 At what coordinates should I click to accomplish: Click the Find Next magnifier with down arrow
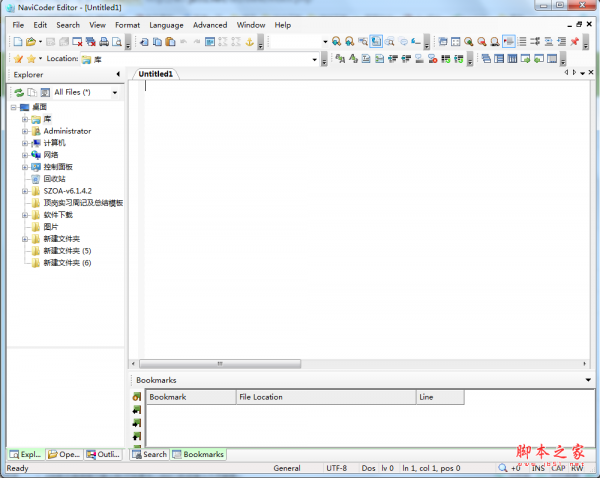[x=336, y=41]
